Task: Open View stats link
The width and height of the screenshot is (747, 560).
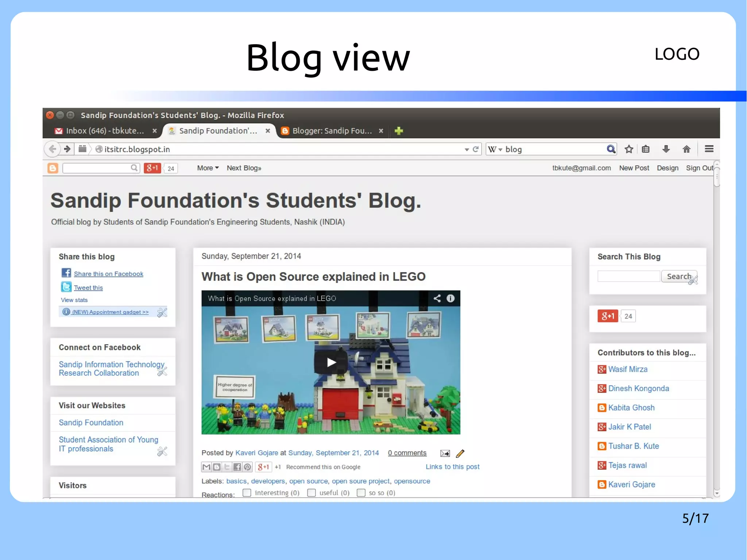Action: [74, 300]
